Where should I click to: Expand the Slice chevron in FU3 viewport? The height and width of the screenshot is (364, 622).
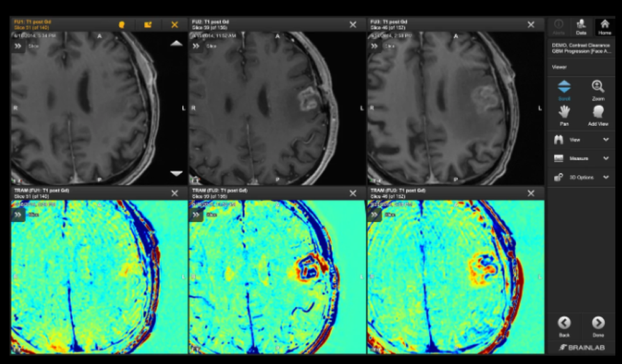373,45
